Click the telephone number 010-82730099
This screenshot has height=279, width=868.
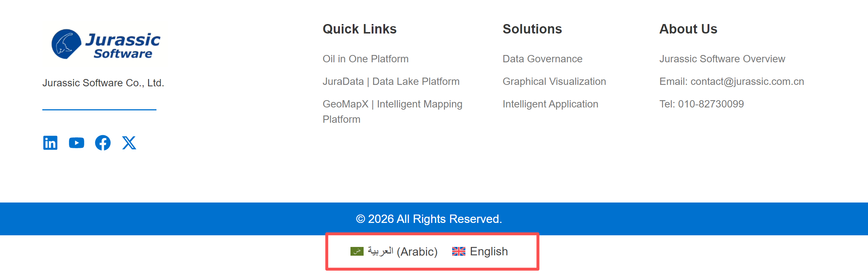click(710, 104)
